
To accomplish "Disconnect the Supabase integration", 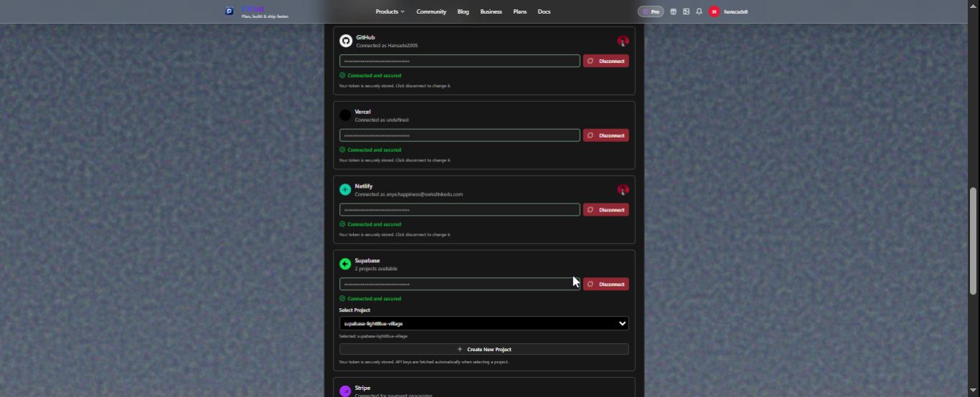I will (x=606, y=284).
